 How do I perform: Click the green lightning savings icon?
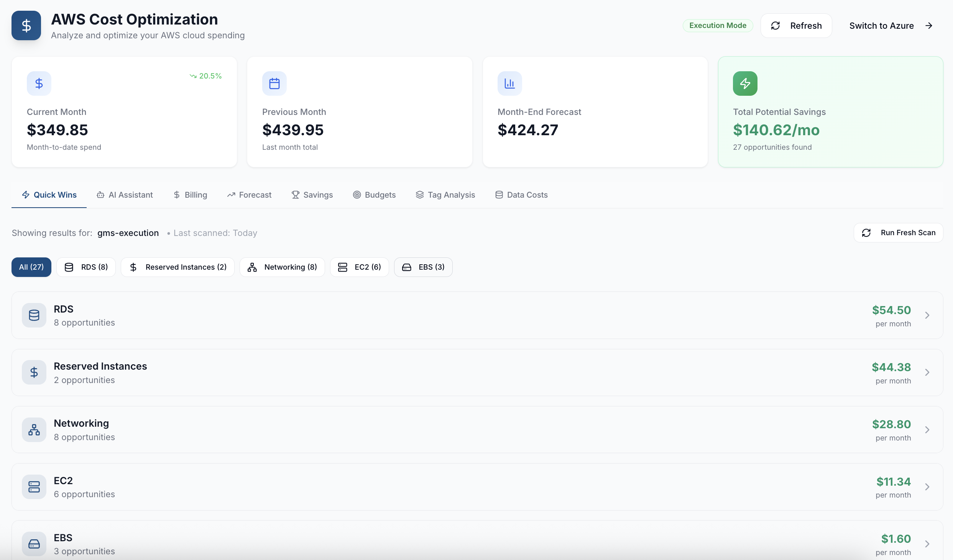[x=745, y=83]
